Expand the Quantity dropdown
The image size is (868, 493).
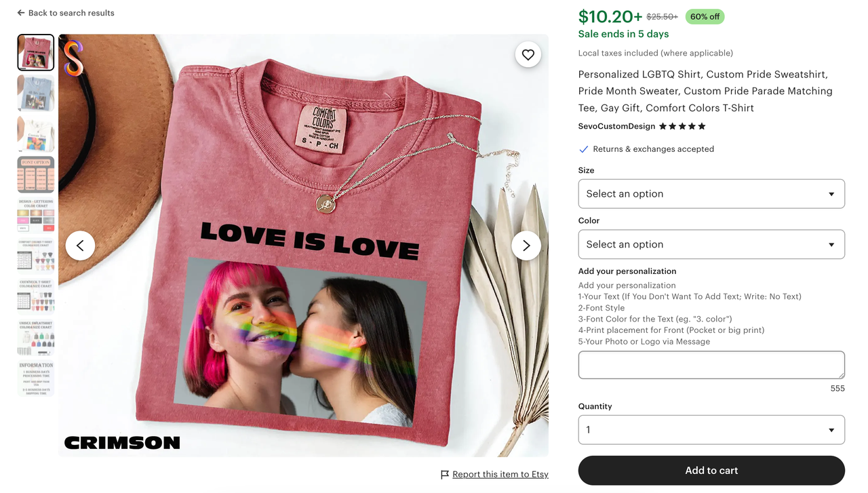coord(711,430)
